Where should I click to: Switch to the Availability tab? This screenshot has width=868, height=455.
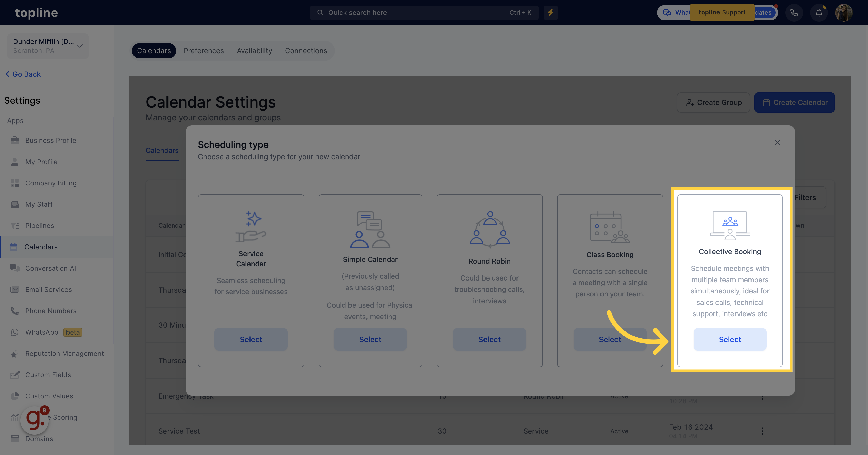pos(254,50)
